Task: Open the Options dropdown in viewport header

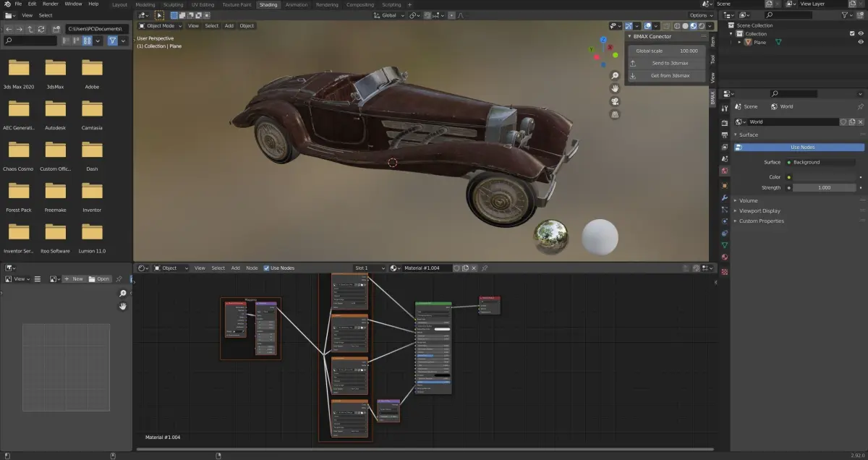Action: 701,15
